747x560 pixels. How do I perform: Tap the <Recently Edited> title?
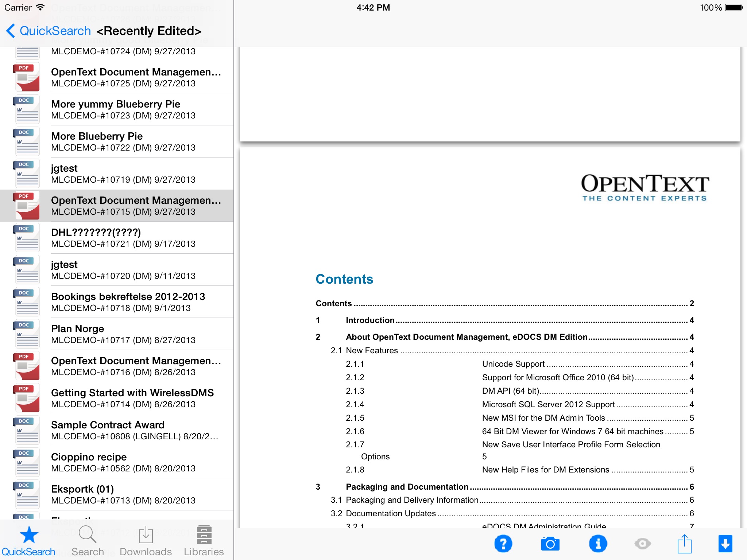(149, 31)
